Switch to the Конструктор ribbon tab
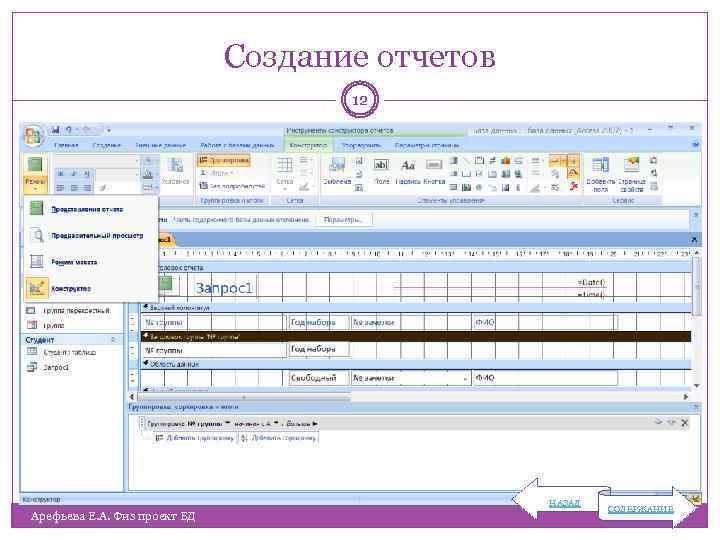The width and height of the screenshot is (720, 540). 308,146
